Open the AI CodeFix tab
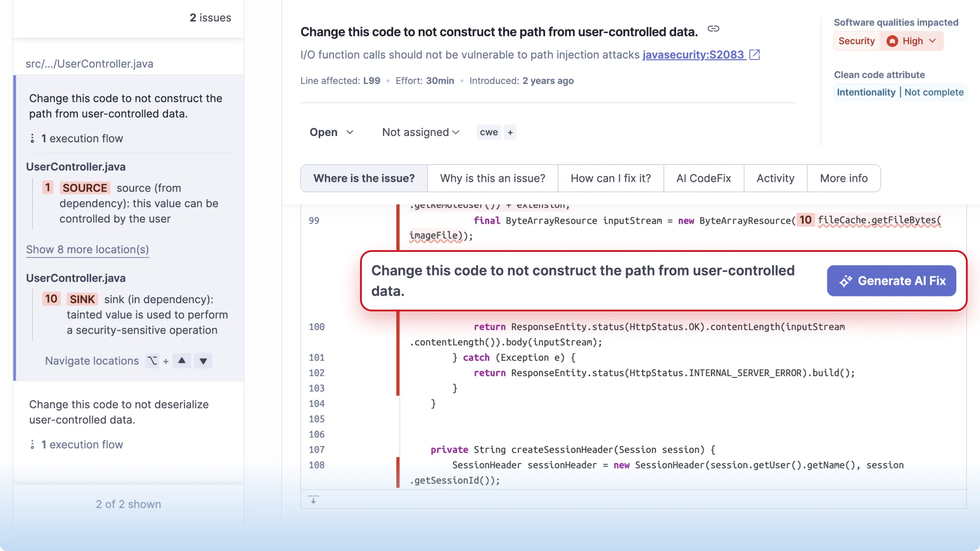Image resolution: width=980 pixels, height=551 pixels. coord(703,178)
